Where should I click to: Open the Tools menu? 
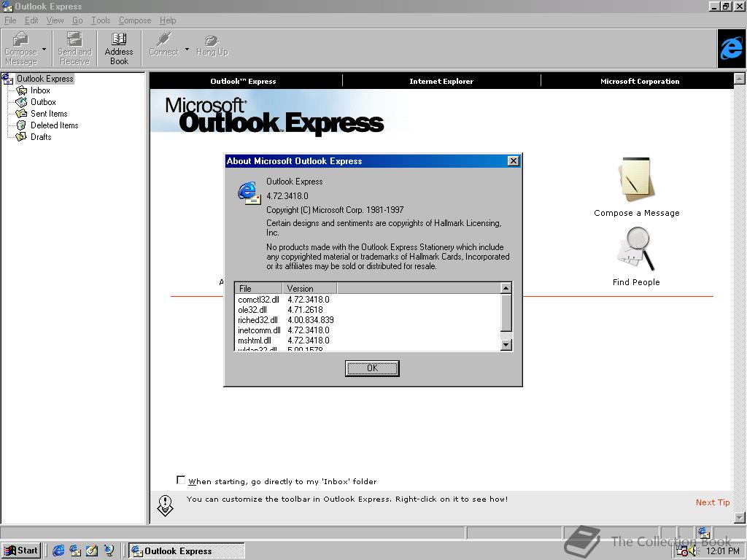point(101,20)
